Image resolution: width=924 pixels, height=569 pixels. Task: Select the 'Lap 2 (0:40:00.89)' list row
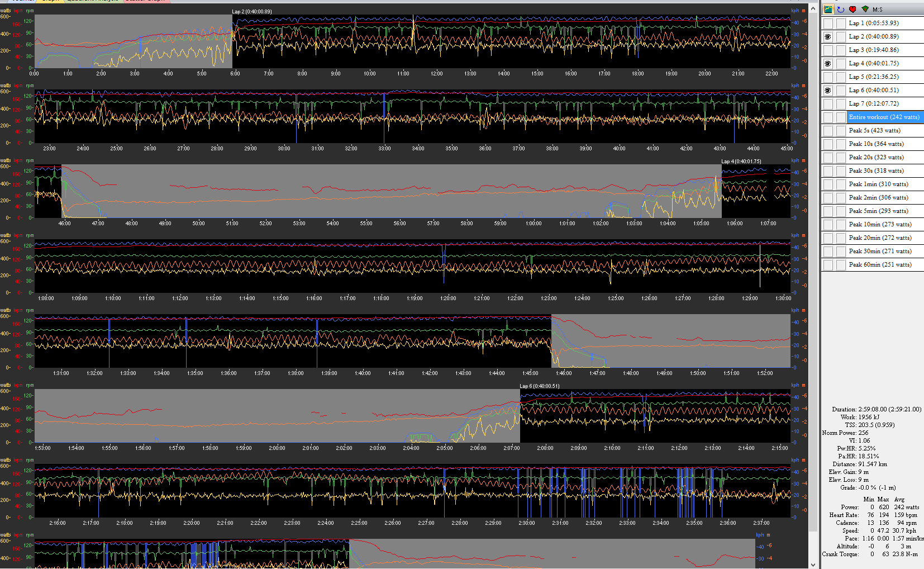(885, 36)
